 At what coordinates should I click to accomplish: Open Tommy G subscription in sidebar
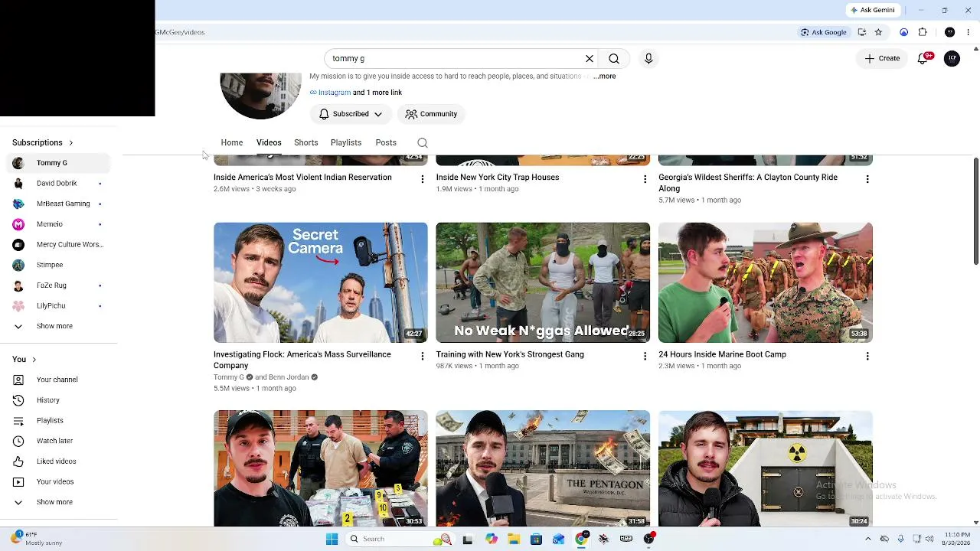[x=59, y=163]
